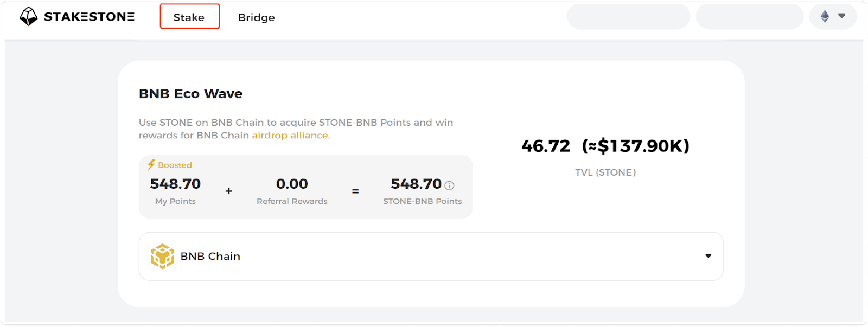Click the StakeStone gem logo icon
The width and height of the screenshot is (868, 327).
pyautogui.click(x=28, y=17)
